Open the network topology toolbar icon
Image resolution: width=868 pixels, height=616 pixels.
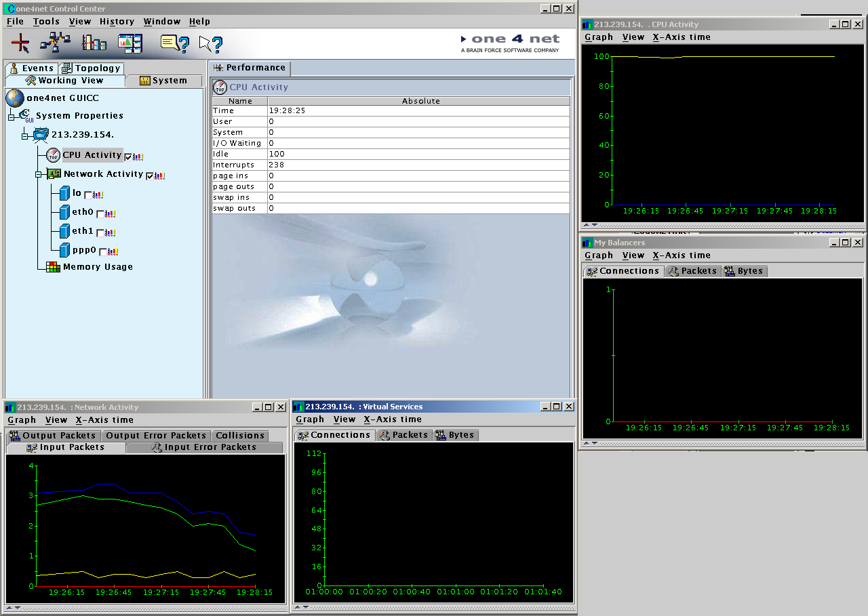click(x=55, y=43)
